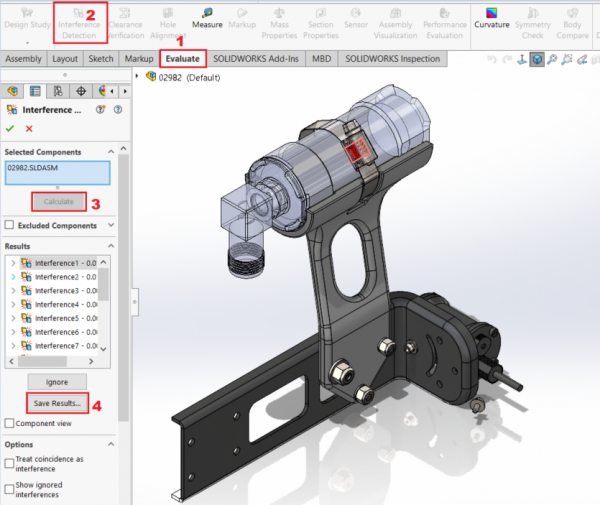Click the 02982 assembly icon in viewport
Image resolution: width=600 pixels, height=505 pixels.
[151, 77]
